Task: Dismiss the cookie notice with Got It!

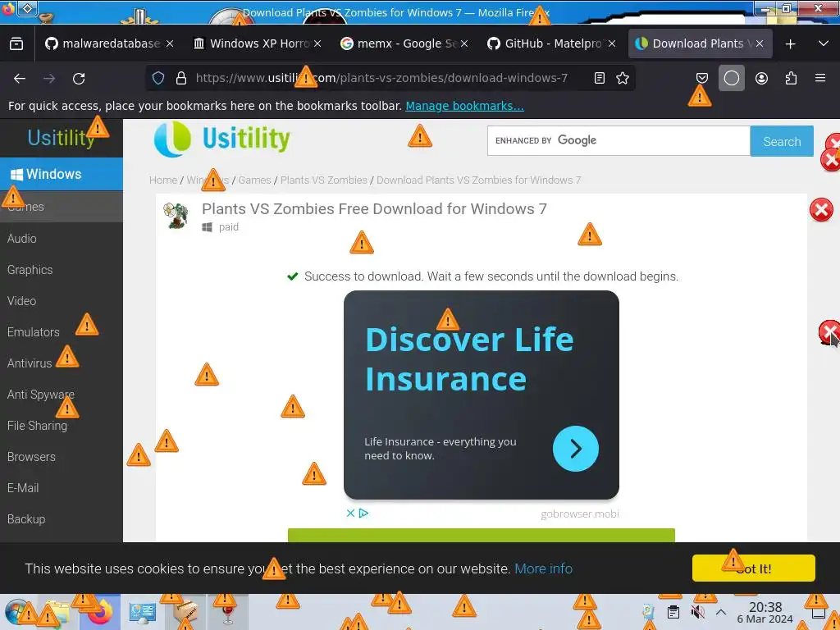Action: 753,568
